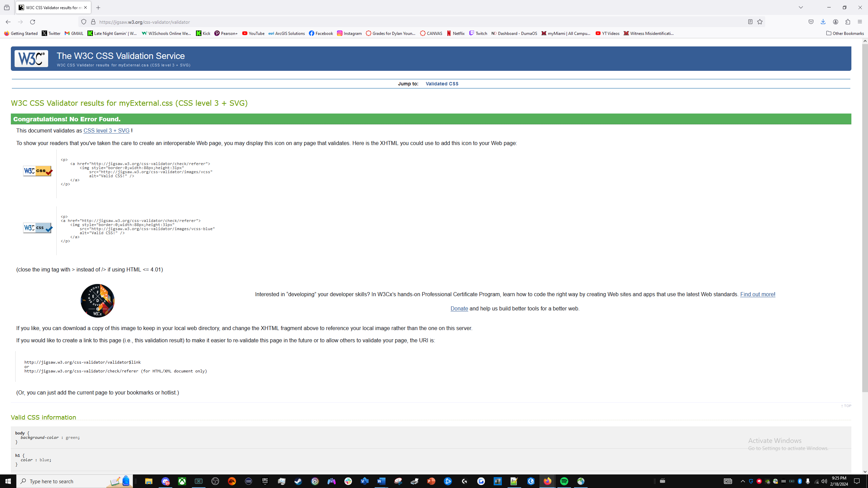Open Epic Games Launcher from the taskbar
The width and height of the screenshot is (868, 488).
265,481
